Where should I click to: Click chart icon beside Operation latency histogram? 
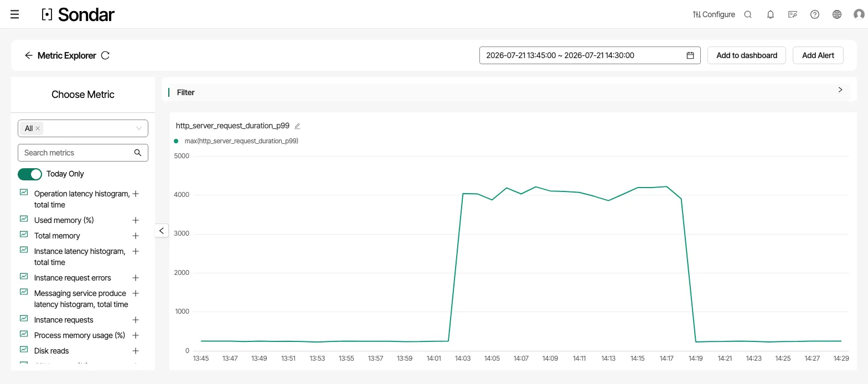24,192
